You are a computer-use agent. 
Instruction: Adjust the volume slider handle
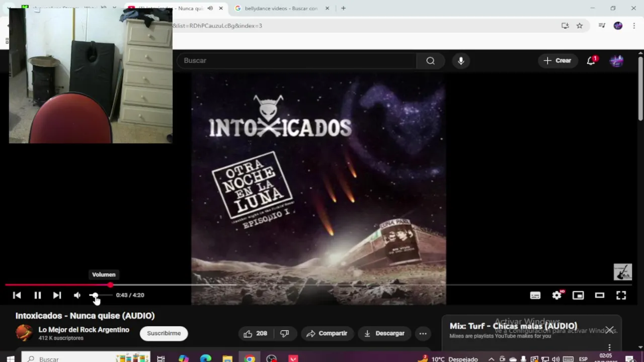click(94, 295)
